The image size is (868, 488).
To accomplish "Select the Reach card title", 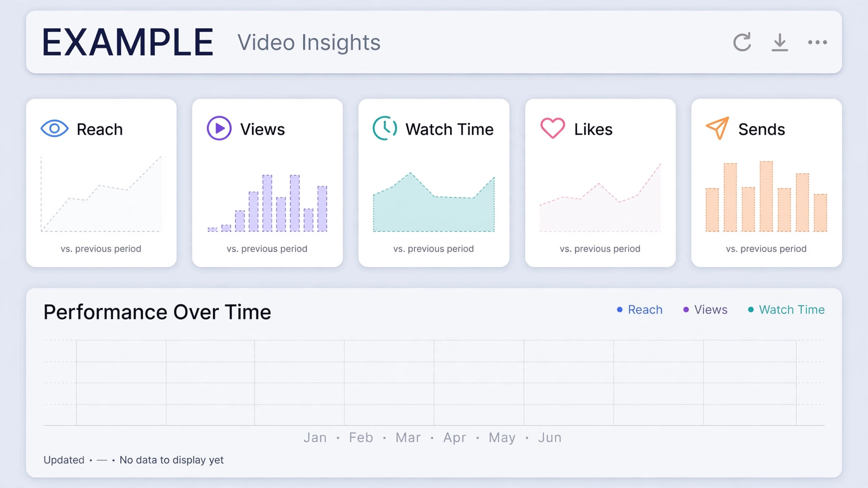I will coord(100,129).
